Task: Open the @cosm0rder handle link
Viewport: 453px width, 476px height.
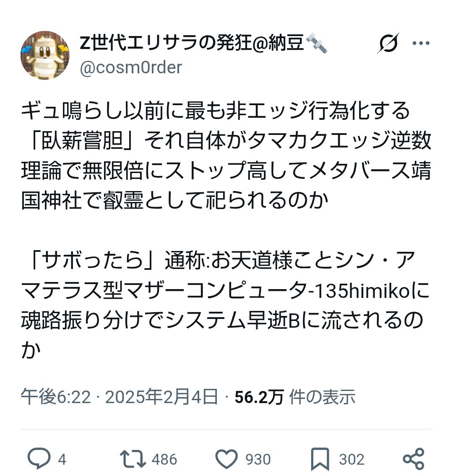Action: 131,67
